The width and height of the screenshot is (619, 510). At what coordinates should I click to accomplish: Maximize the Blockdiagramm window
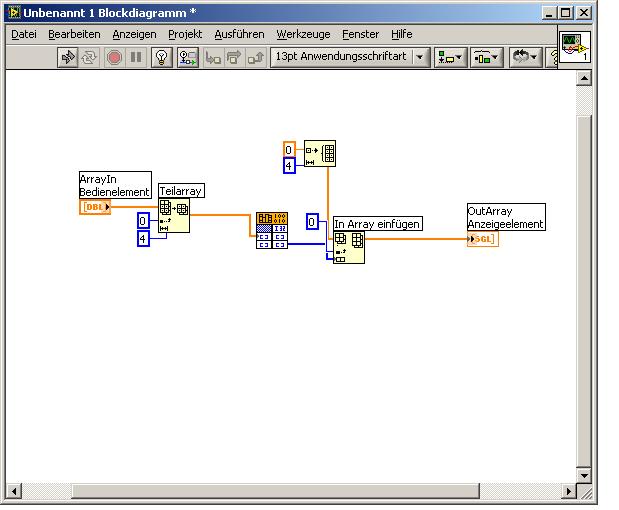click(x=566, y=13)
